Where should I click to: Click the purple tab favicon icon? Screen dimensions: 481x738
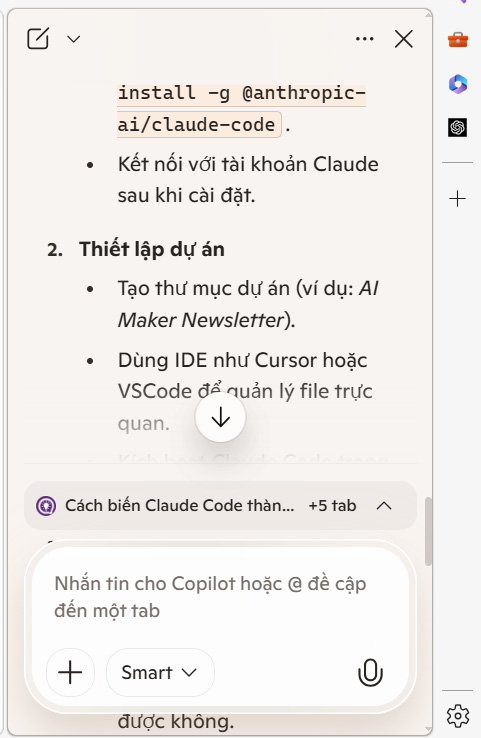(x=46, y=506)
